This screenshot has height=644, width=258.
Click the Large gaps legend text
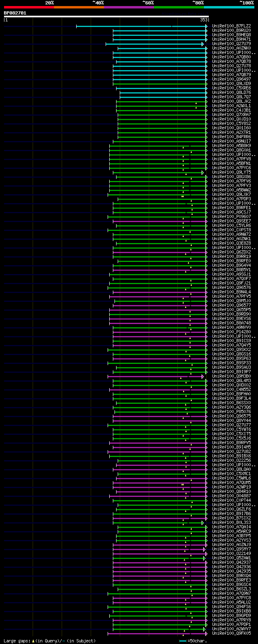(x=50, y=641)
